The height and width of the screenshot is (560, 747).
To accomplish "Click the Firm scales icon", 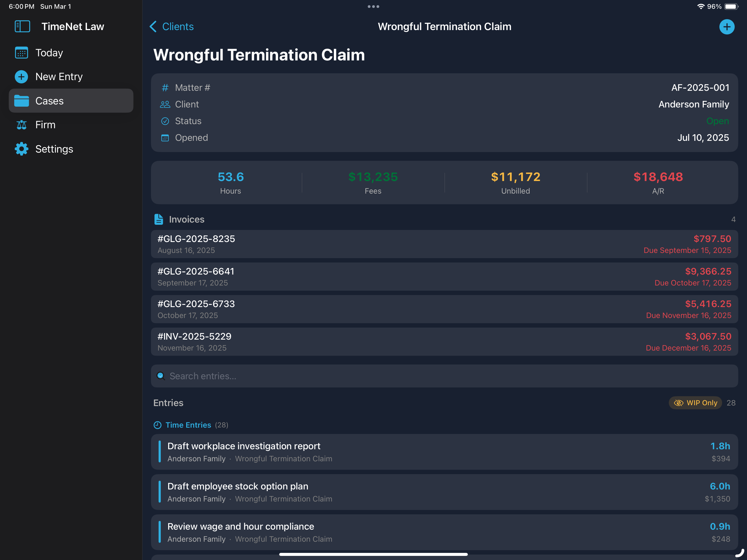I will pyautogui.click(x=22, y=125).
